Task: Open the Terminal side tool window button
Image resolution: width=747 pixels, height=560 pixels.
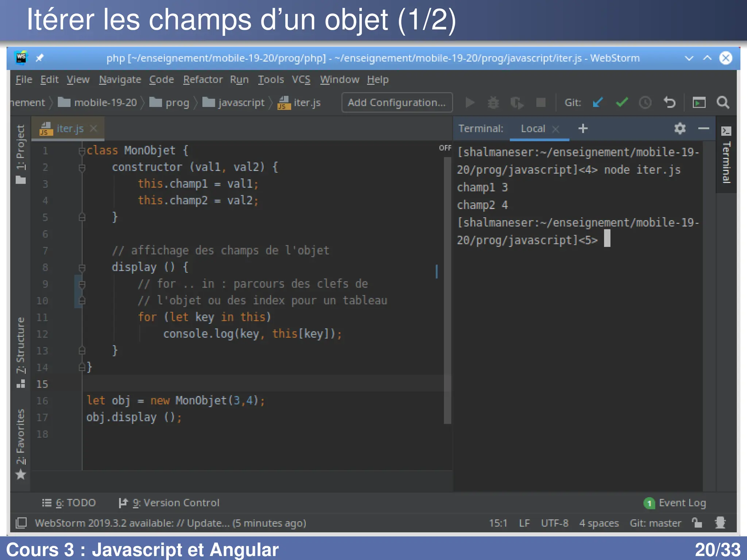Action: tap(726, 155)
